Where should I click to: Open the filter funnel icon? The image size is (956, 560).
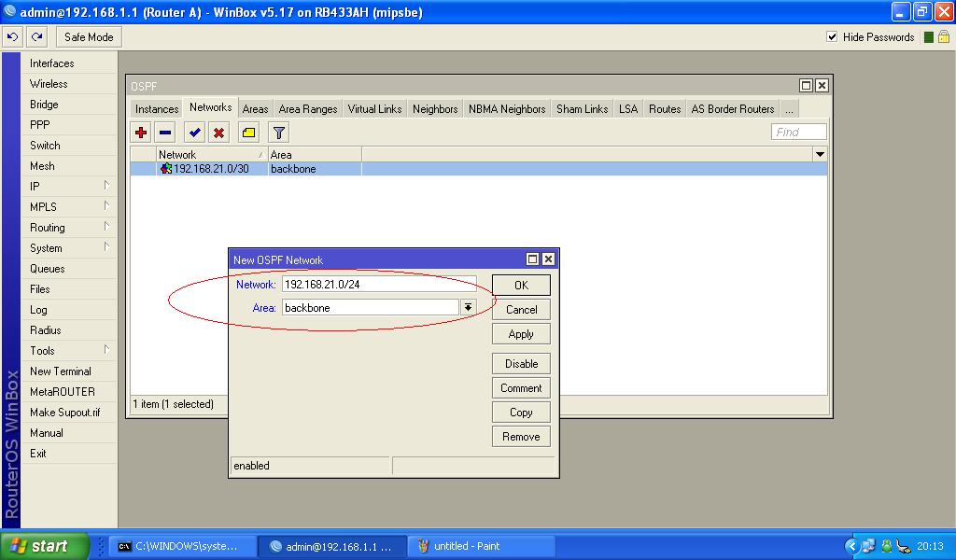point(278,133)
